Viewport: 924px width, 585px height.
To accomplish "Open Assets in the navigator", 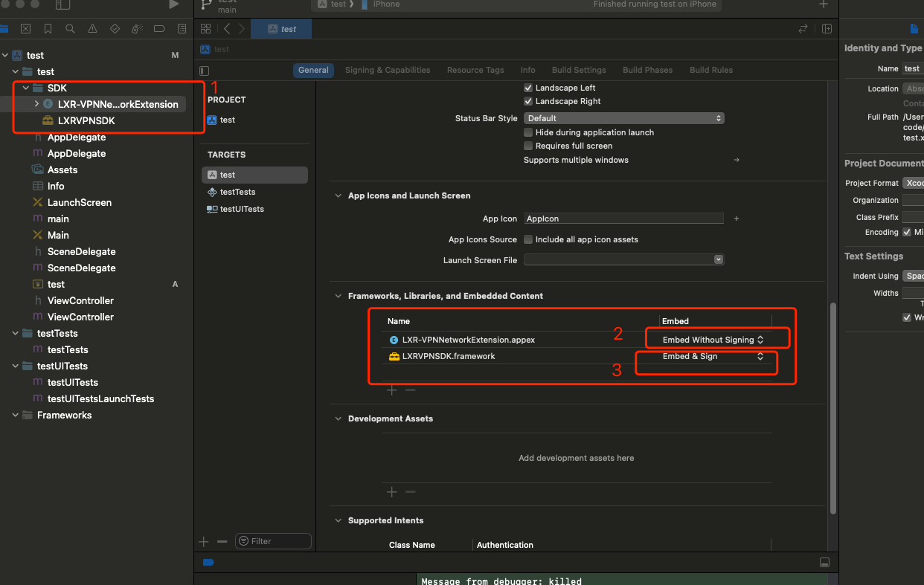I will (x=62, y=169).
